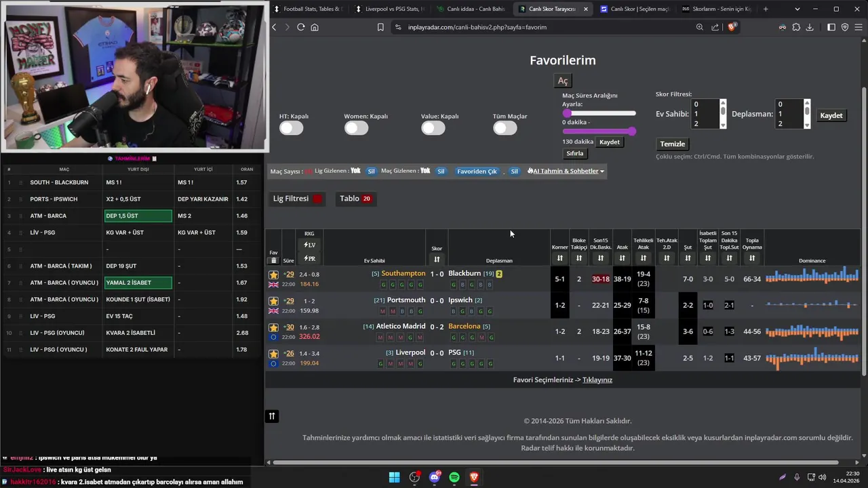Switch to Football Stats, Tables tab
Screen dimensions: 868x488
309,9
